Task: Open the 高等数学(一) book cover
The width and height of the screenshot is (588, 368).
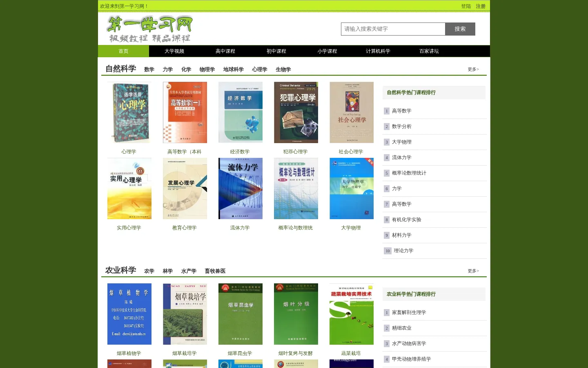Action: [x=185, y=112]
